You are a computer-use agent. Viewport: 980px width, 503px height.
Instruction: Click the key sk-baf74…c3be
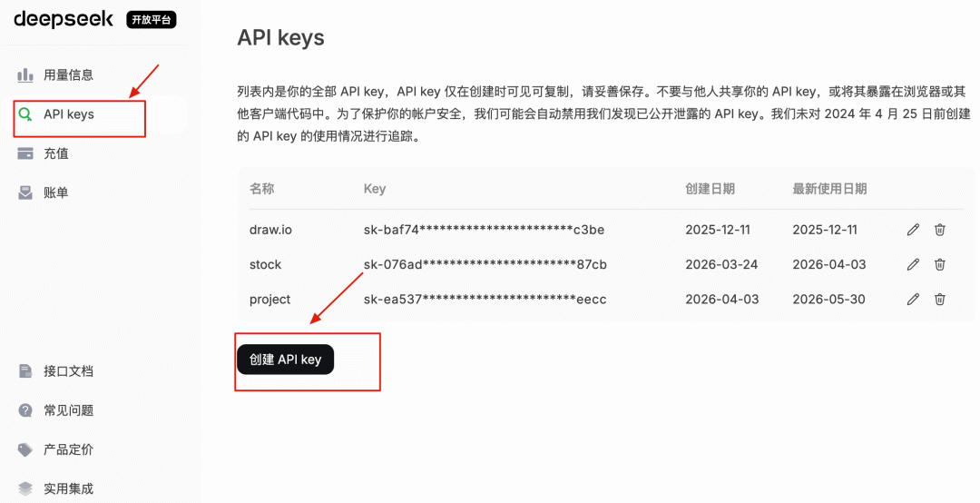pyautogui.click(x=484, y=230)
